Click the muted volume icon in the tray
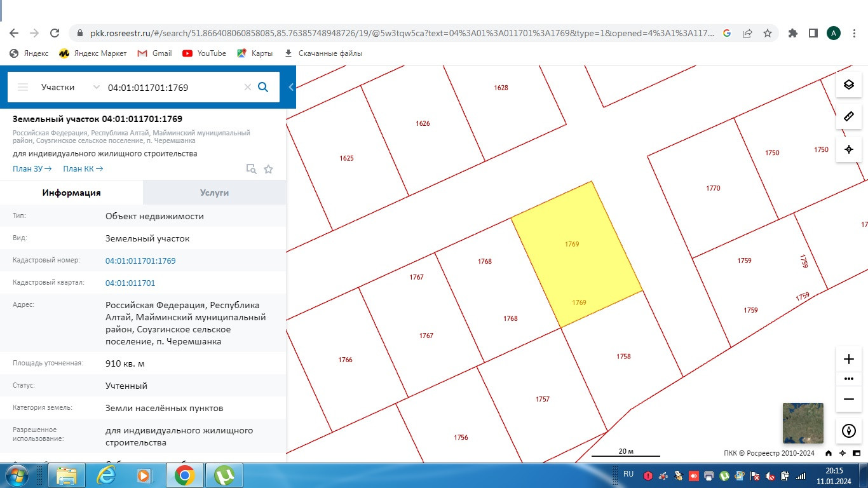Viewport: 868px width, 488px height. click(770, 475)
